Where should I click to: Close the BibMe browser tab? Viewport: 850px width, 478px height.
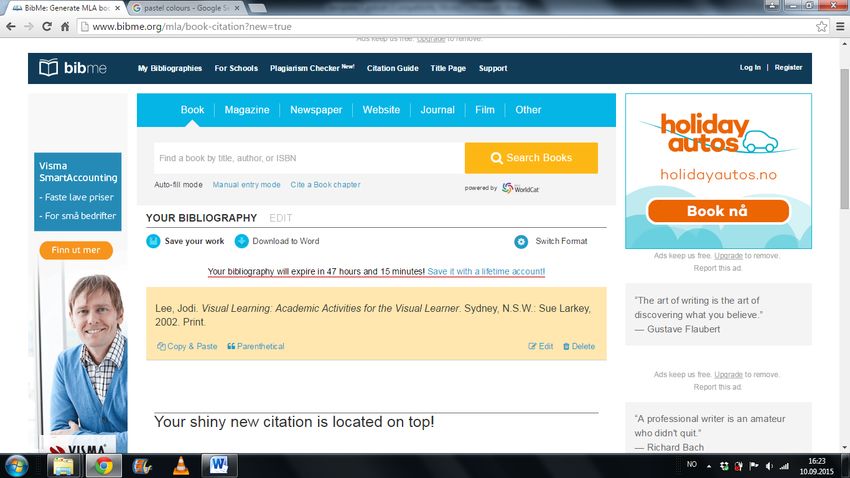(x=118, y=8)
